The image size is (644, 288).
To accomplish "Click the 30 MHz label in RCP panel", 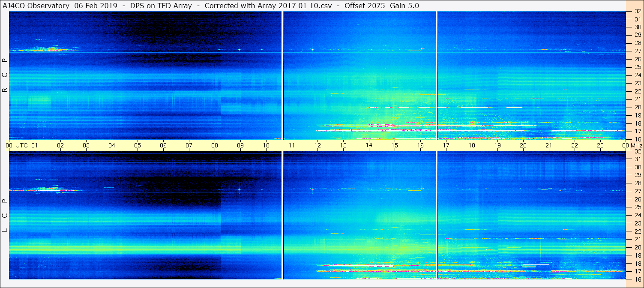I will 637,27.
